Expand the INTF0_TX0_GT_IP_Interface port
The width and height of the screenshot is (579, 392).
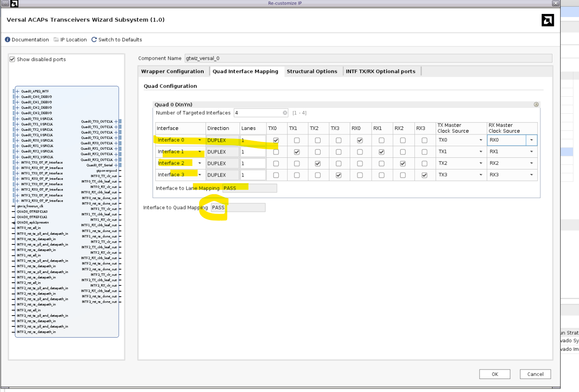(18, 162)
